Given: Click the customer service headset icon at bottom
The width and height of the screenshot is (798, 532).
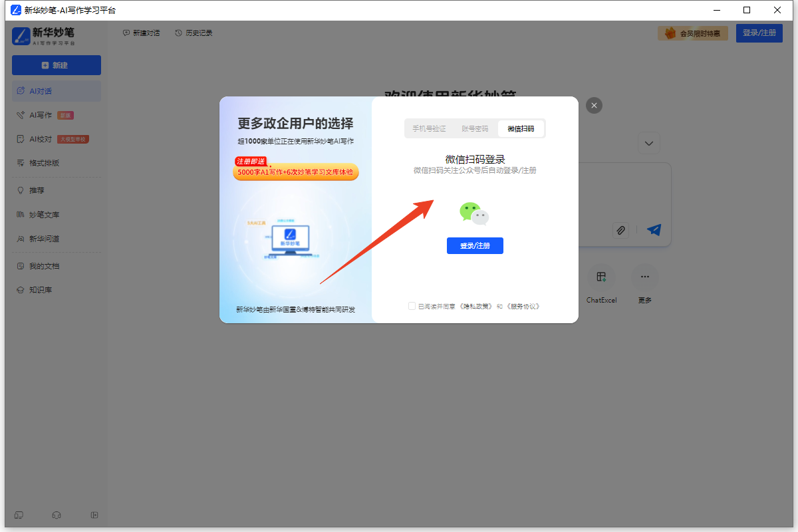Looking at the screenshot, I should click(x=57, y=515).
